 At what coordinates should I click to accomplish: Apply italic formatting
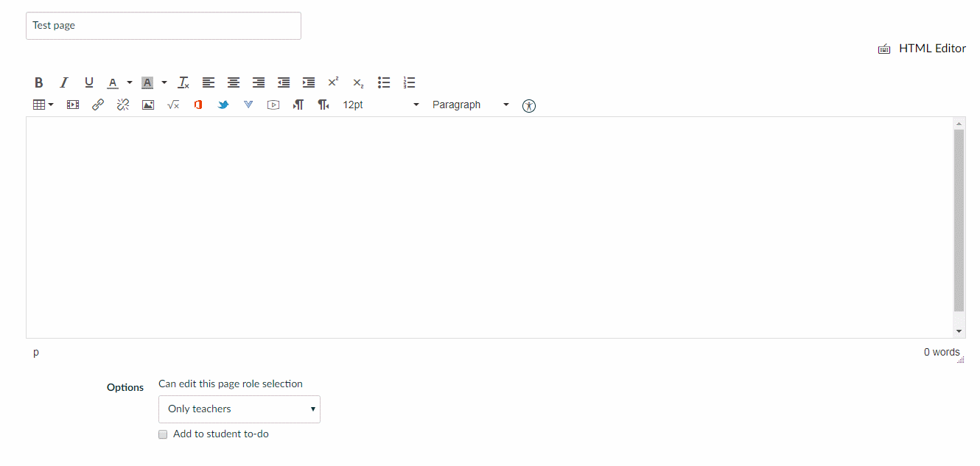(64, 82)
